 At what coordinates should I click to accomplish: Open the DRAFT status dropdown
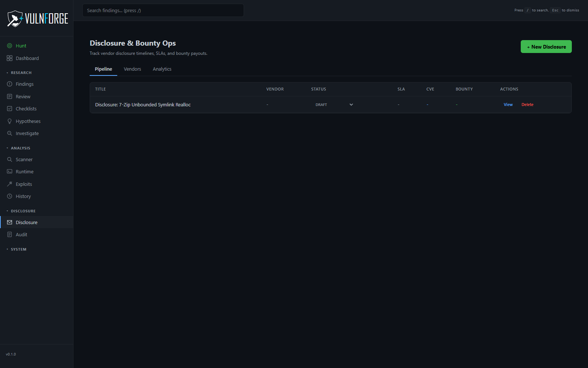(334, 105)
